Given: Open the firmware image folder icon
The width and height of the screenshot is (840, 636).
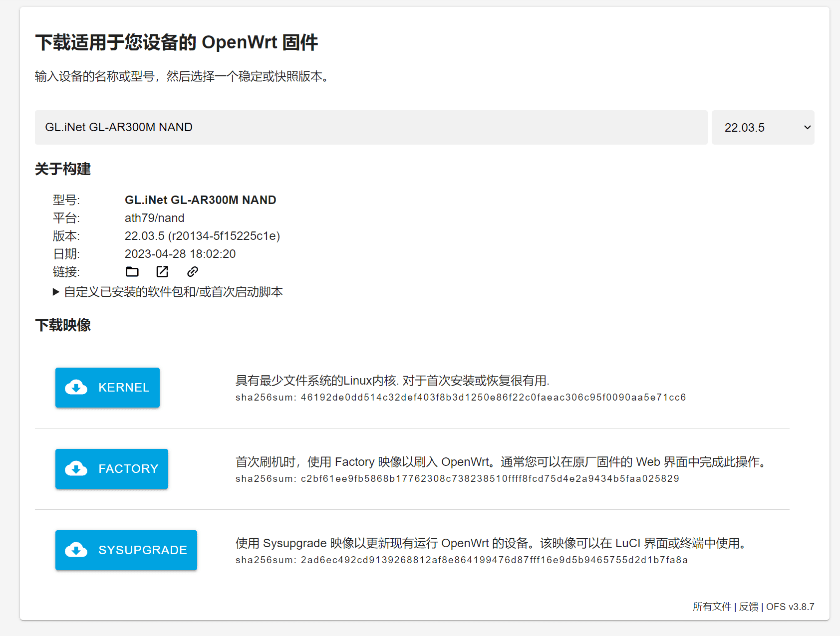Looking at the screenshot, I should coord(132,271).
